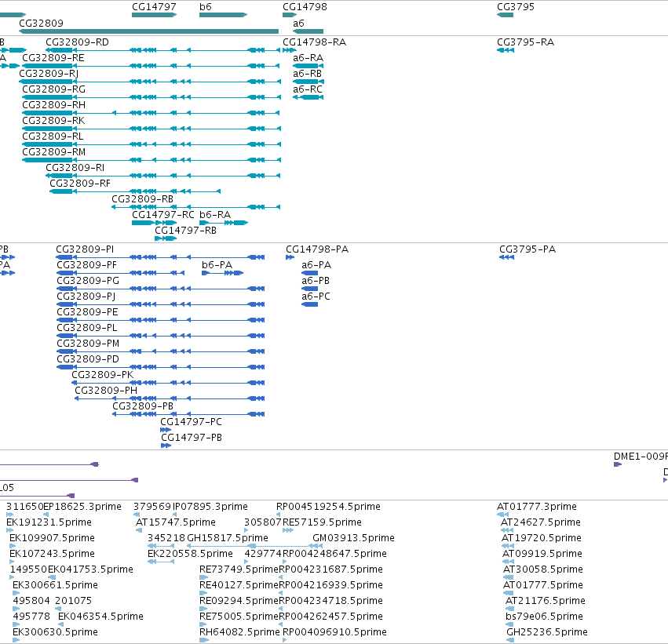Open EST EK107243.5prime

[x=52, y=555]
